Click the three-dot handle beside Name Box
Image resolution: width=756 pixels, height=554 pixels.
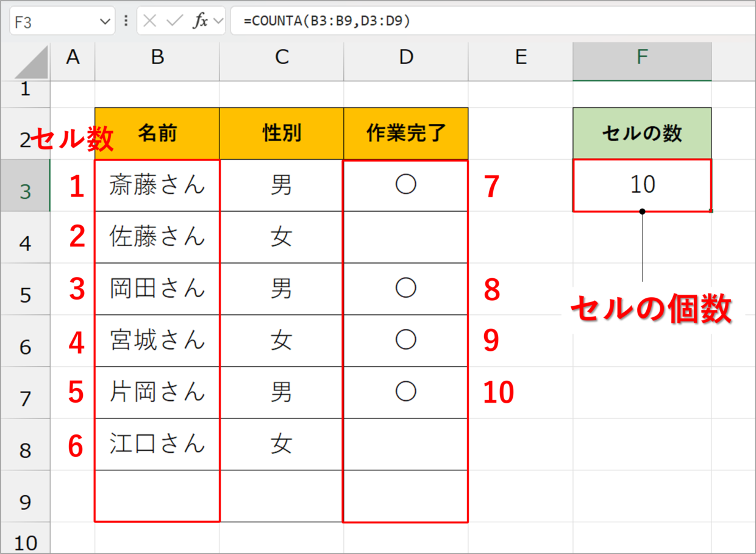[126, 21]
